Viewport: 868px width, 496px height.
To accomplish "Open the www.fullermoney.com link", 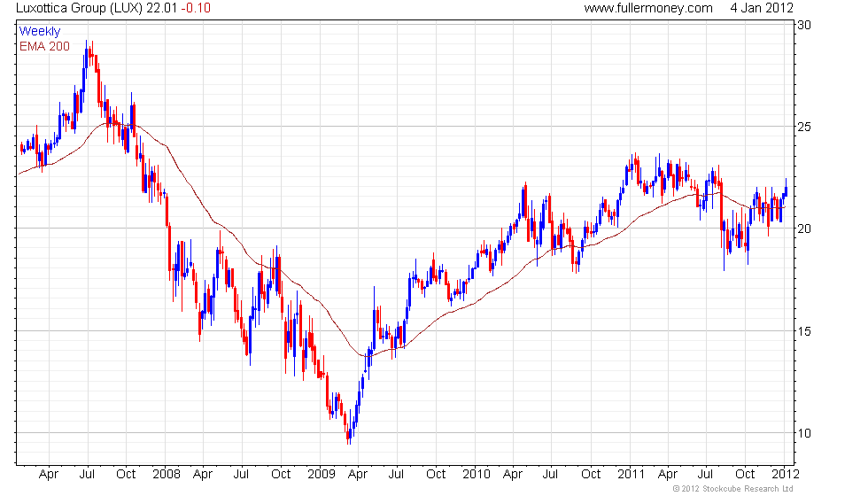I will click(648, 8).
